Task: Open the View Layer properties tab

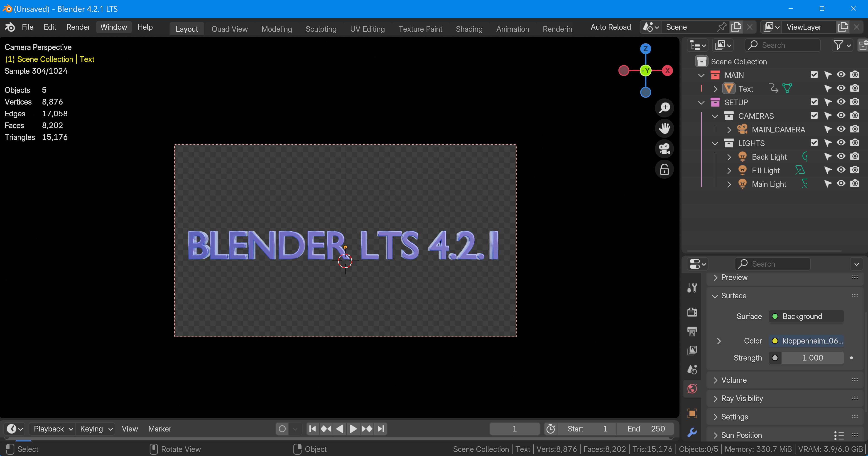Action: tap(692, 351)
